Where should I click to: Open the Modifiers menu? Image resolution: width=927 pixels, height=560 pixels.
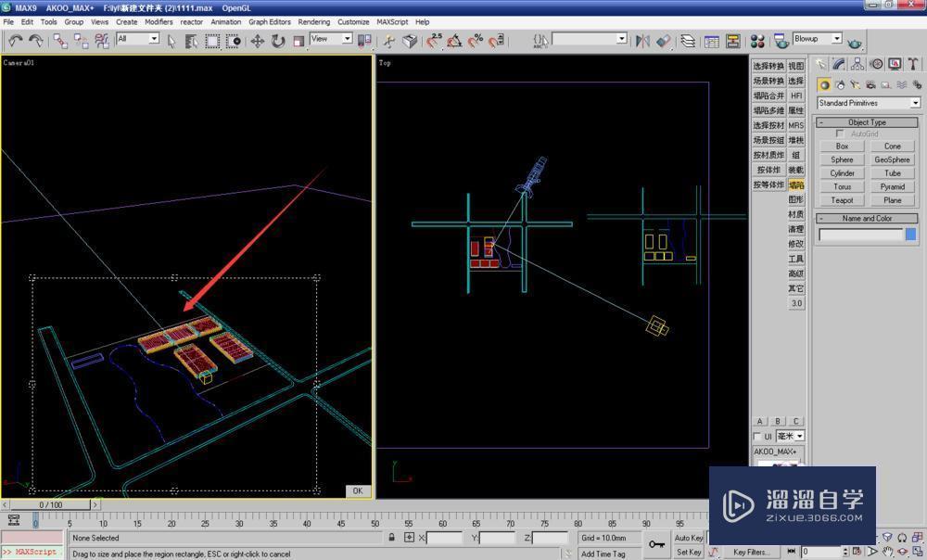click(x=159, y=21)
